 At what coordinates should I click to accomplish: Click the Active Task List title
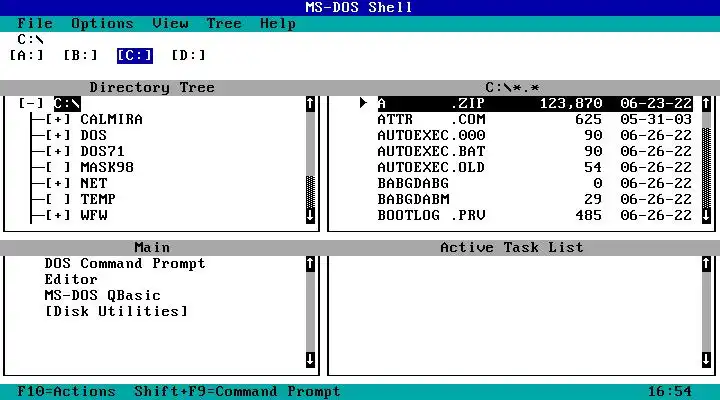click(512, 248)
